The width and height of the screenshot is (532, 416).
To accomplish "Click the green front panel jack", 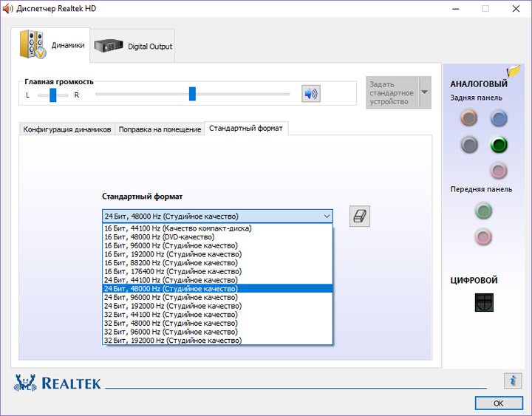I will click(483, 211).
